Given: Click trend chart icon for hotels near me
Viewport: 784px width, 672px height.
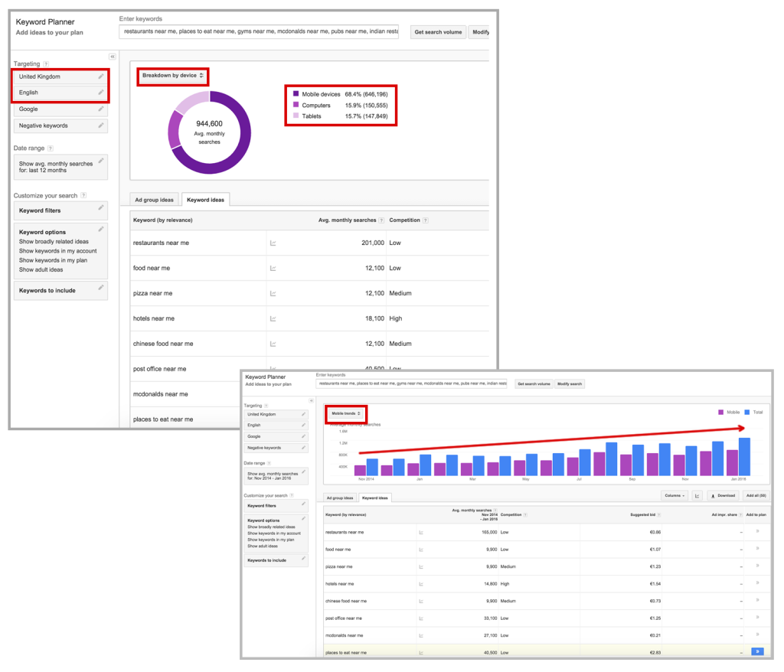Looking at the screenshot, I should [273, 318].
